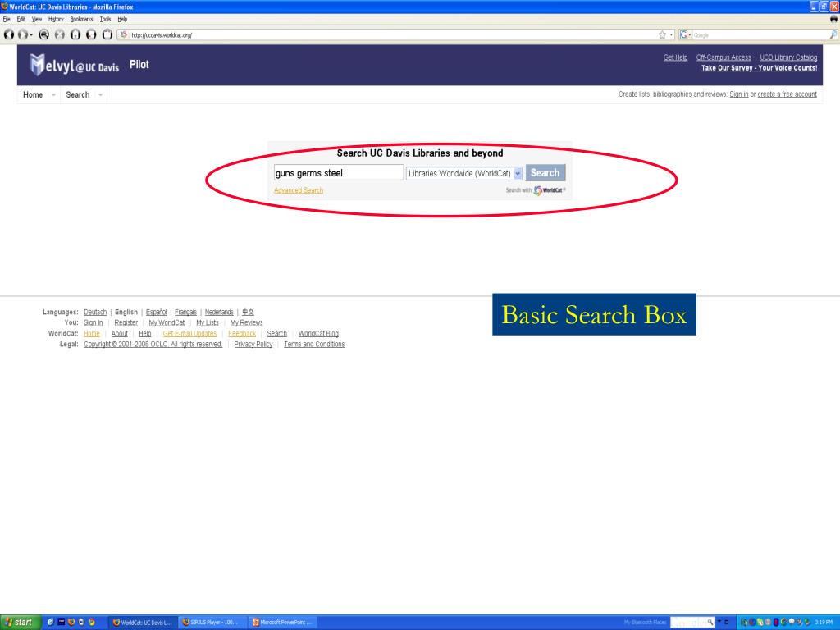Open the UCD Library Catalog link

pyautogui.click(x=788, y=57)
